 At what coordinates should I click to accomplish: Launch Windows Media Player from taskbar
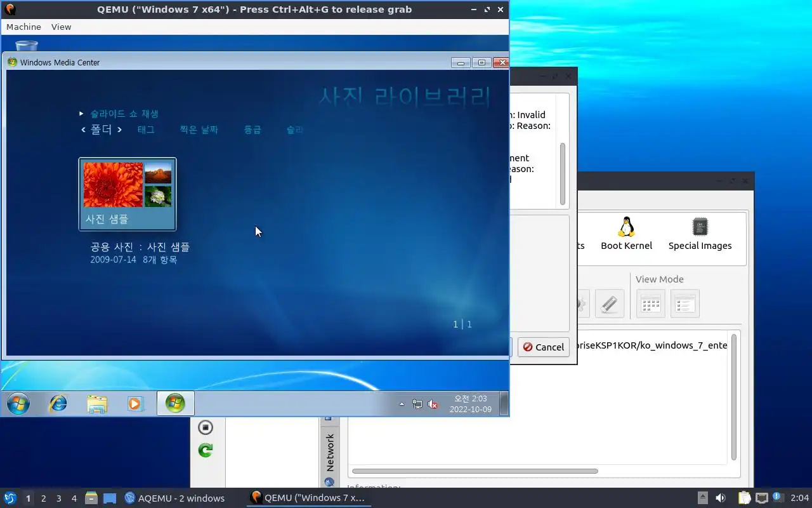136,403
